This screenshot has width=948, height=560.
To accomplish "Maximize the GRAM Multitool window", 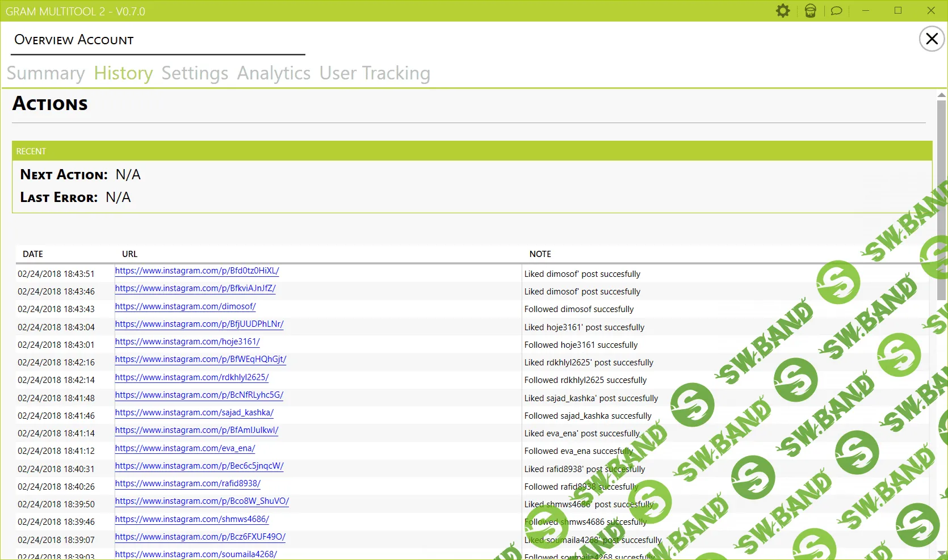I will [x=898, y=10].
